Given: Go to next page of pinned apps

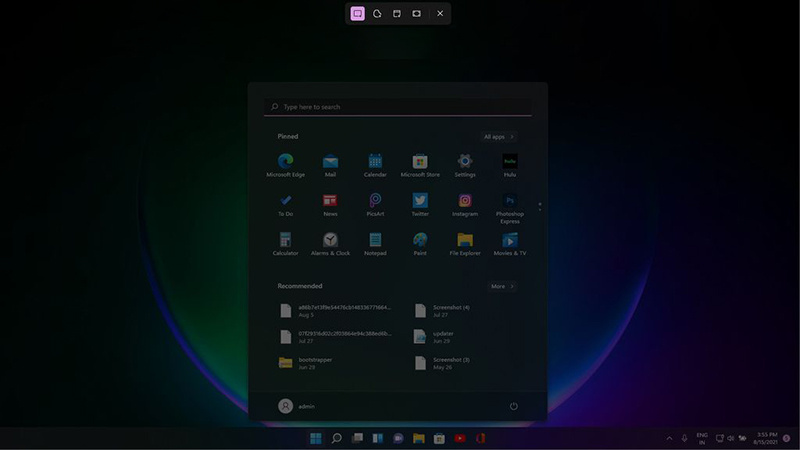Looking at the screenshot, I should coord(540,209).
